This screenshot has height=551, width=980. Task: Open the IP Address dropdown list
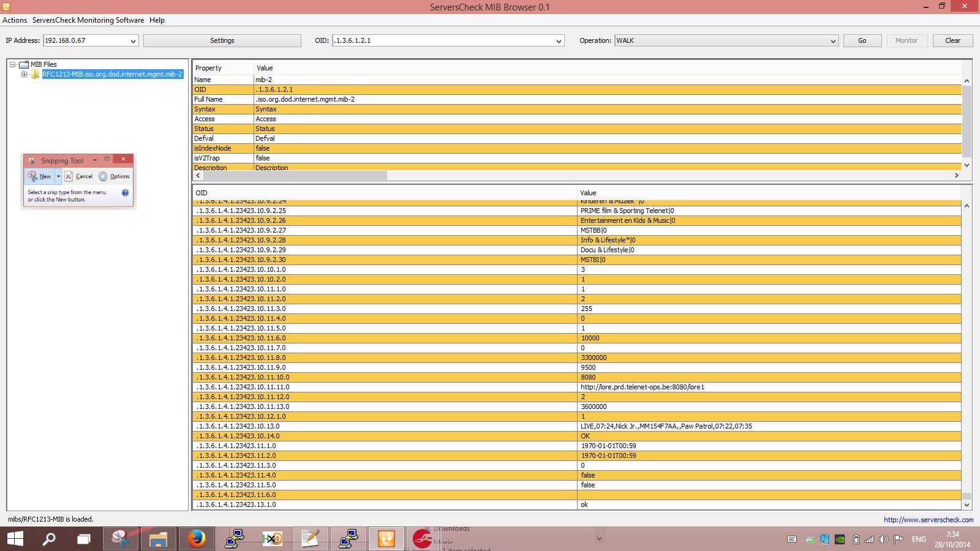133,41
